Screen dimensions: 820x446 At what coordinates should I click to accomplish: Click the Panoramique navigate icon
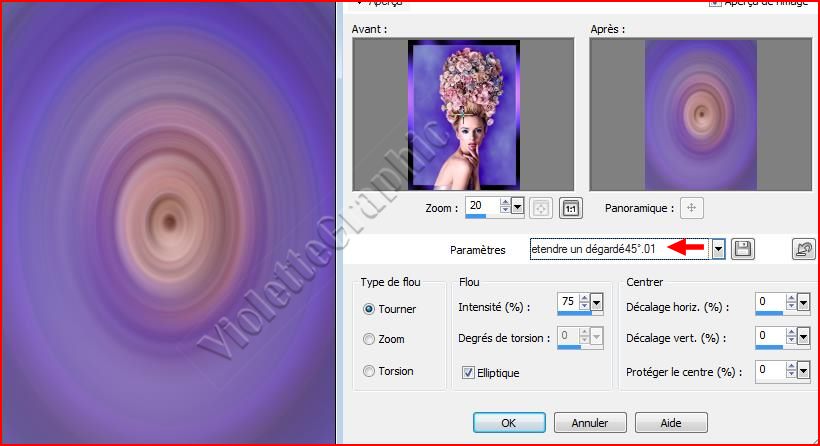[692, 208]
